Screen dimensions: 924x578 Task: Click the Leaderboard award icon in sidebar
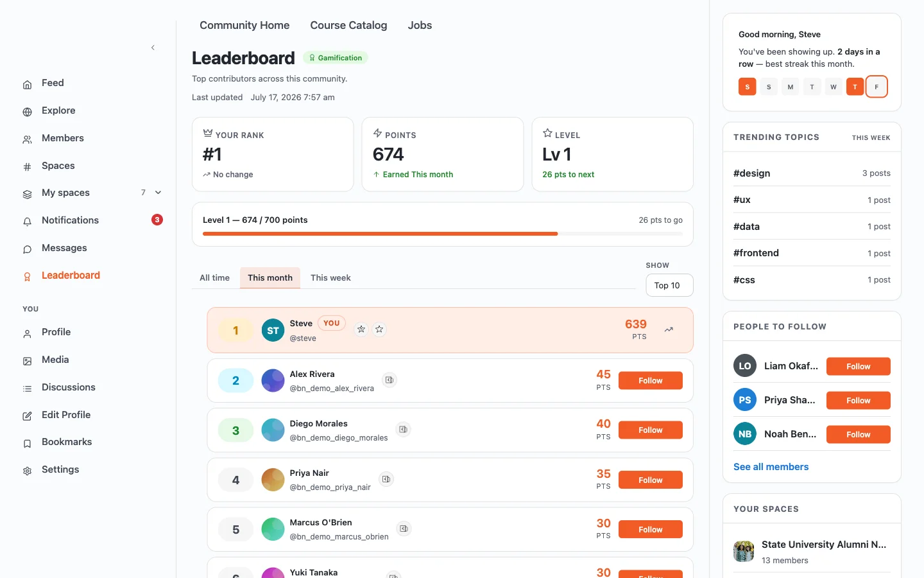27,277
